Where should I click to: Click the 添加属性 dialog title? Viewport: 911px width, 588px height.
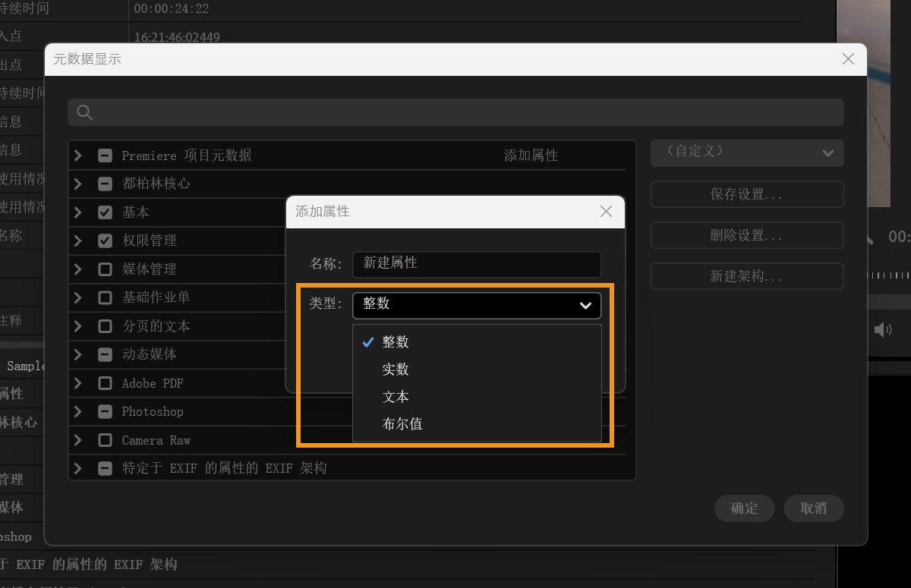tap(323, 212)
